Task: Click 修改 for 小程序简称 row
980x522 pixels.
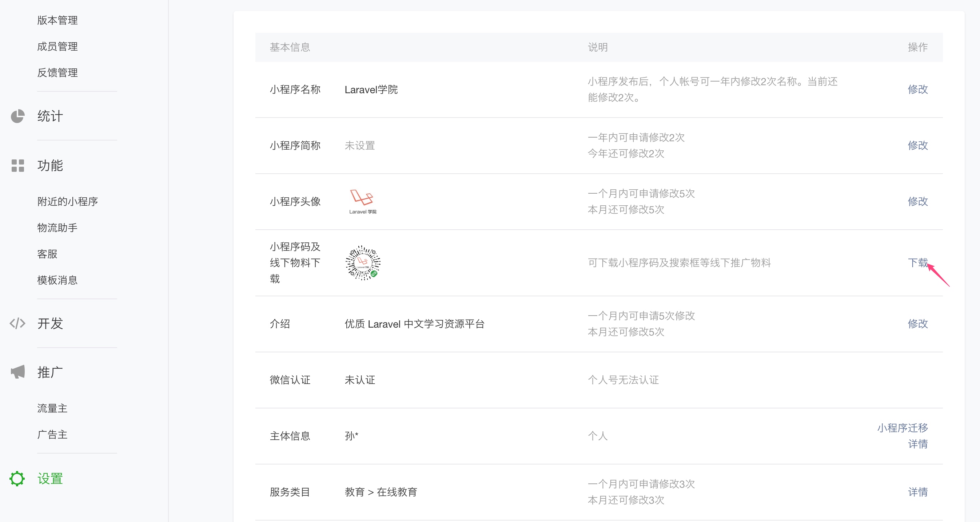Action: pos(917,146)
